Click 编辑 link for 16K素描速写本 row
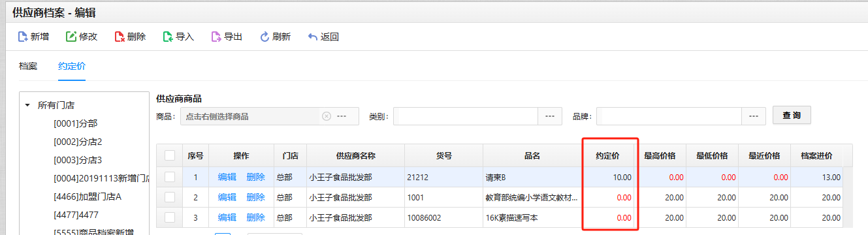This screenshot has height=235, width=868. coord(227,217)
